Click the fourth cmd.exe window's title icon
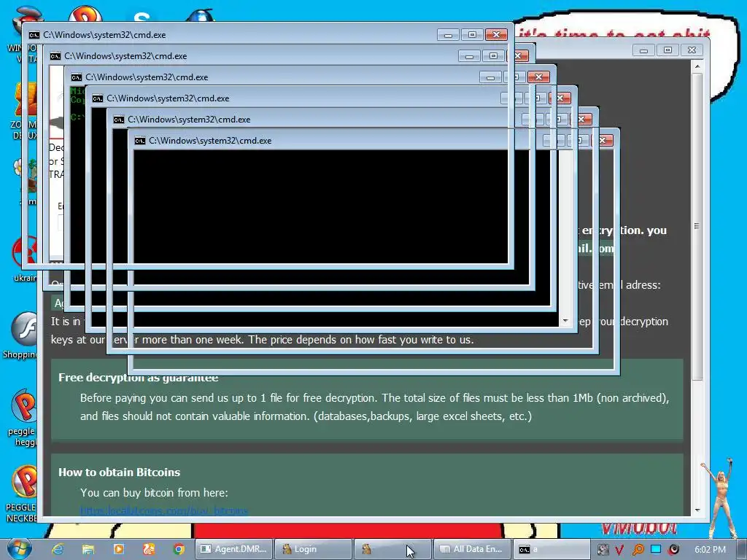Screen dimensions: 747x560 98,98
